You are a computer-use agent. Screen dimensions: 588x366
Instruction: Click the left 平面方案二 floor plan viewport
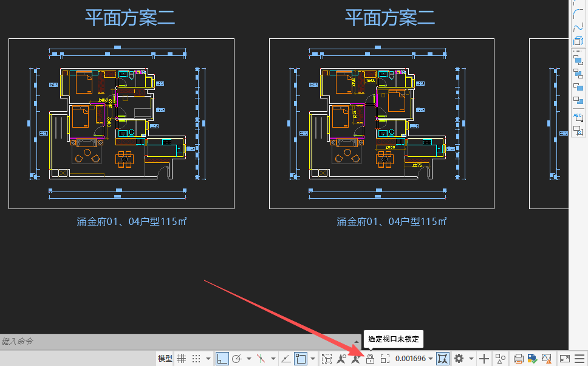[x=121, y=123]
